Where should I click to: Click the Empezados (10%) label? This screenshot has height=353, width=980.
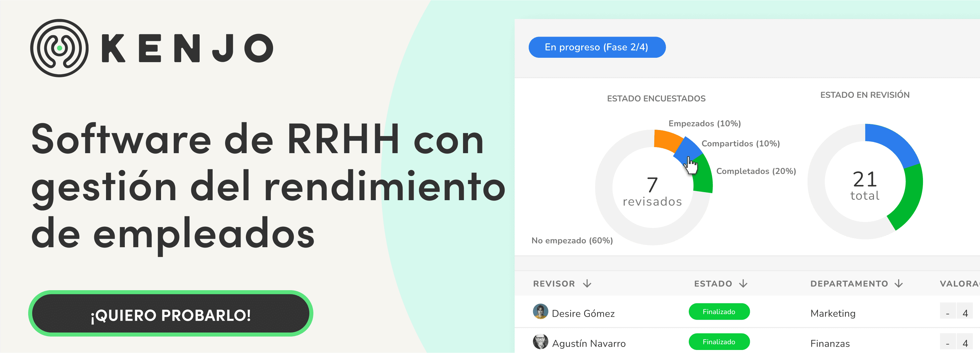click(x=705, y=123)
